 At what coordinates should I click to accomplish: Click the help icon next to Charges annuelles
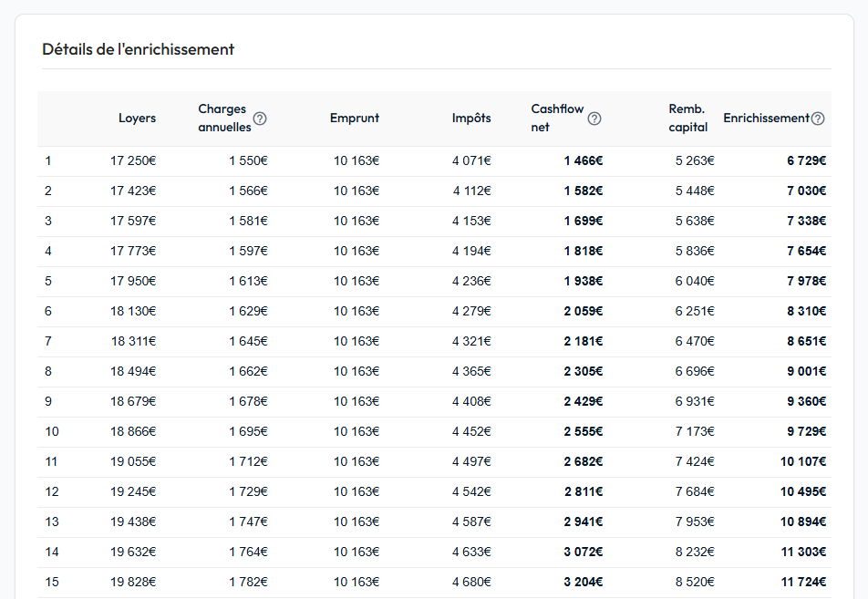260,119
